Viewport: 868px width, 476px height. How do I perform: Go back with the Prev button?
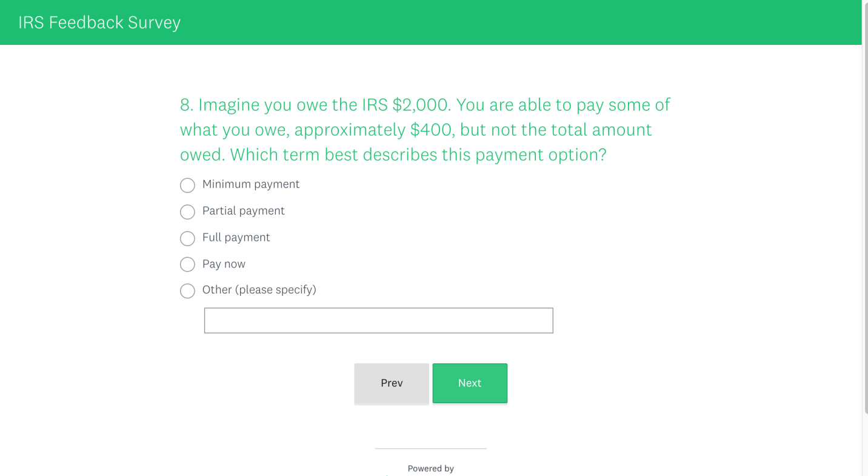pyautogui.click(x=392, y=383)
